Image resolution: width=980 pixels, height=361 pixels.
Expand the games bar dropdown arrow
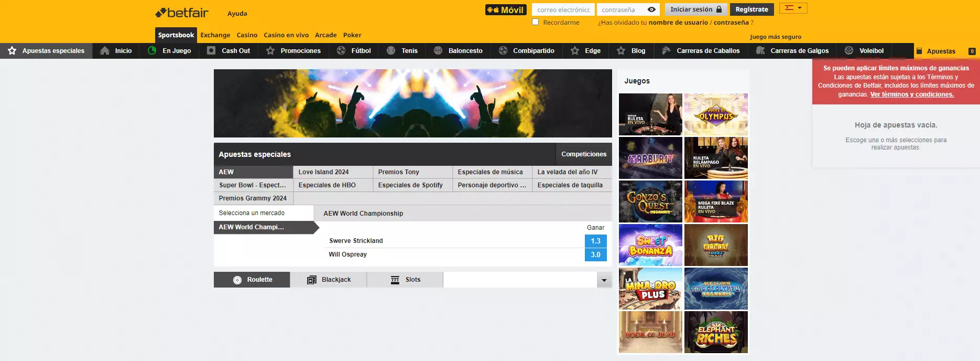(604, 280)
